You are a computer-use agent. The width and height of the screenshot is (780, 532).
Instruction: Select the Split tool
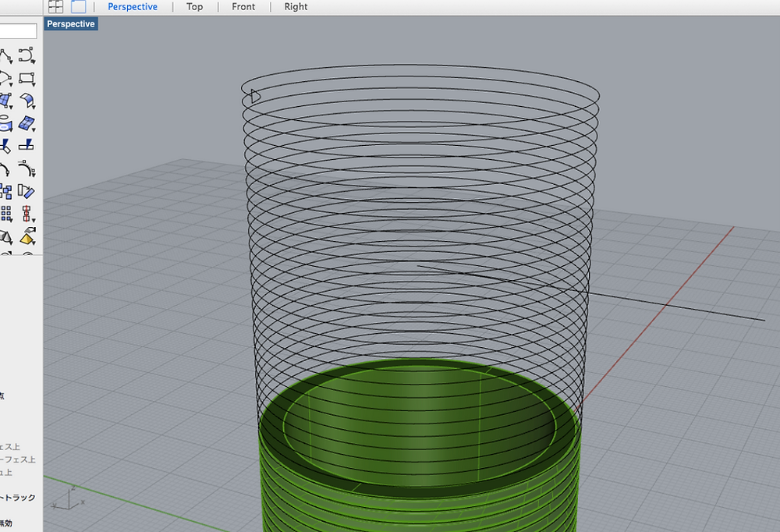(27, 145)
